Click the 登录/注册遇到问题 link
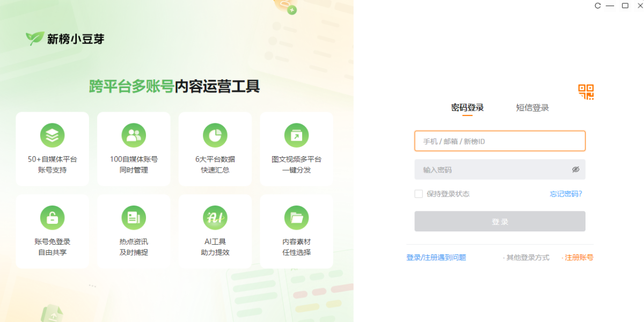 (x=436, y=257)
